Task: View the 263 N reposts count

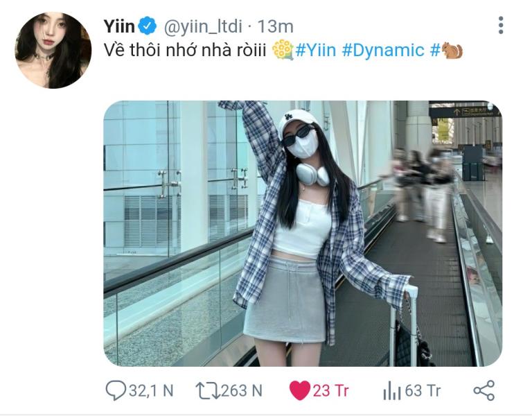Action: click(x=242, y=390)
